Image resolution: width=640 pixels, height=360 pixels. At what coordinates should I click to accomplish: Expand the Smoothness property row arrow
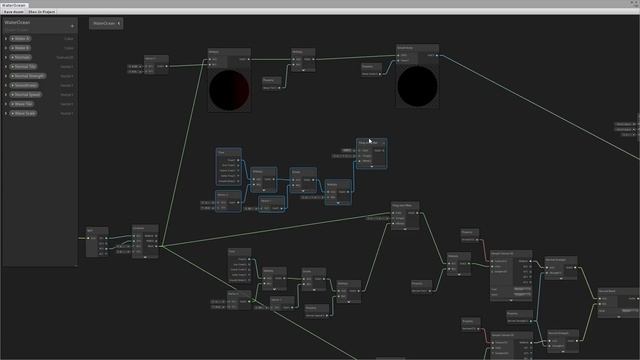[x=6, y=85]
